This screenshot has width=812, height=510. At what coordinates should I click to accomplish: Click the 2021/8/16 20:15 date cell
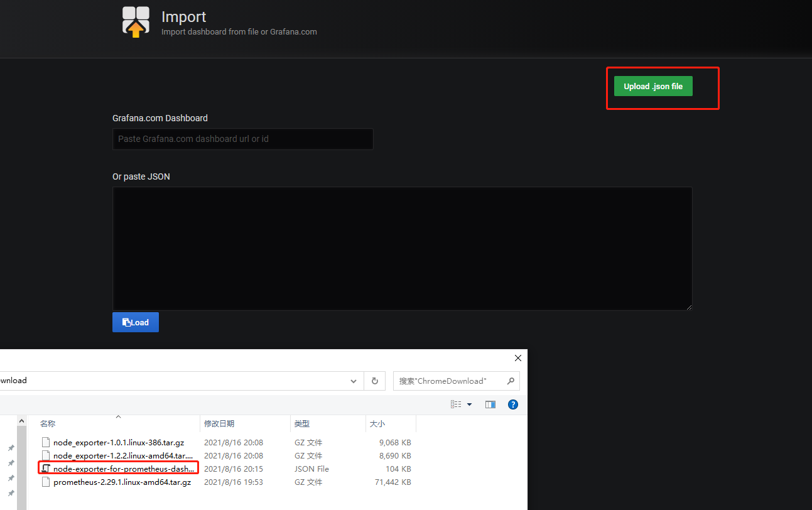(234, 469)
